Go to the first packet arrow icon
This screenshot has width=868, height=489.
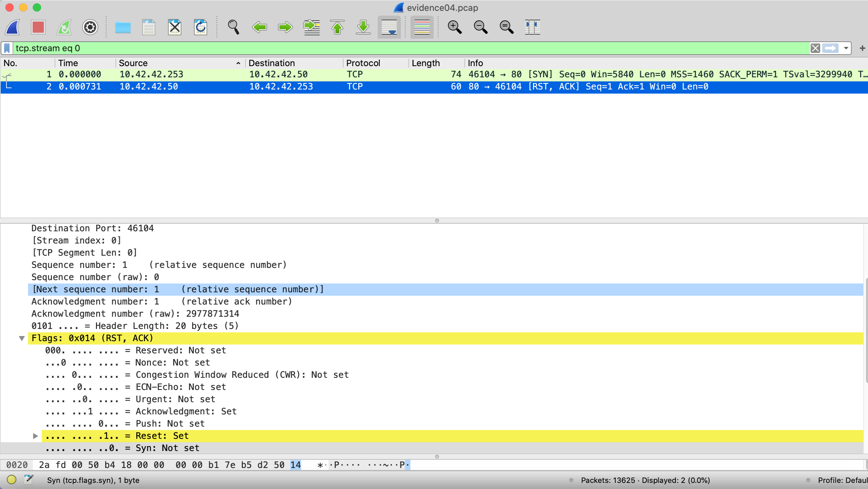point(337,27)
